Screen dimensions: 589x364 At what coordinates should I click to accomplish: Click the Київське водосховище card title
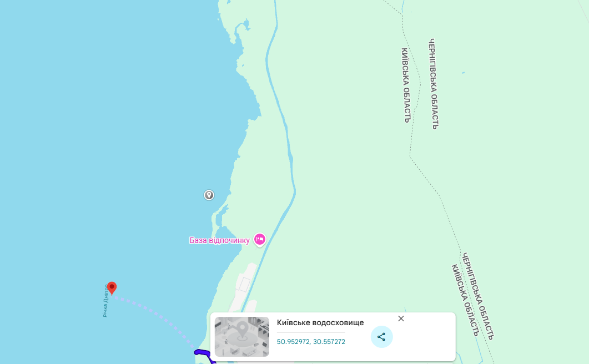click(320, 323)
